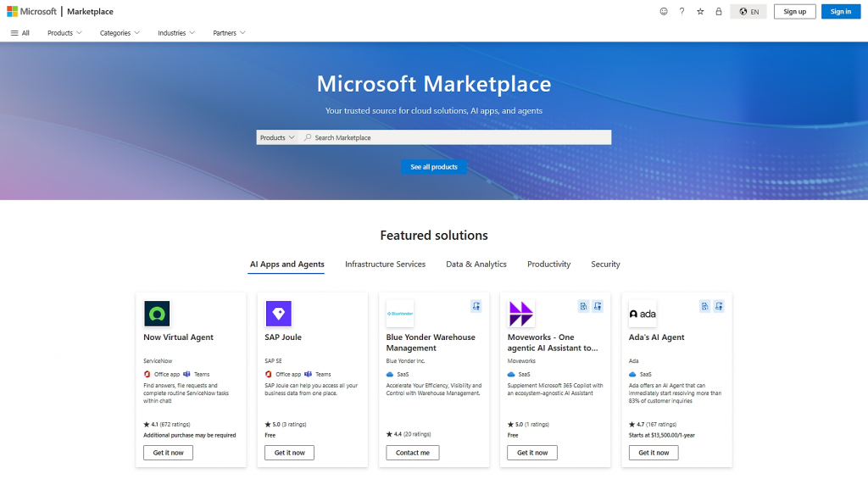868x479 pixels.
Task: Click the ServiceNow publisher text
Action: click(x=158, y=361)
